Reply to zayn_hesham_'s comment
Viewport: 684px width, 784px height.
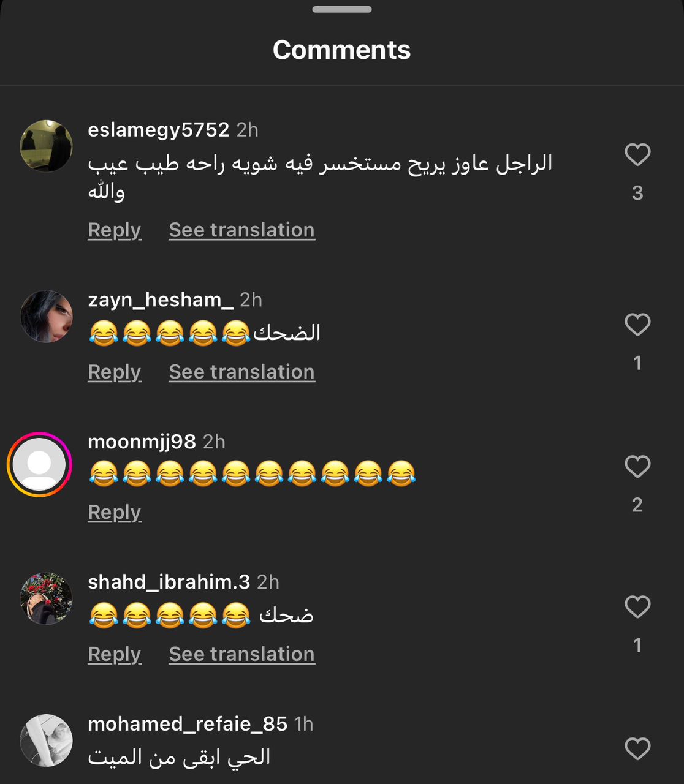115,372
